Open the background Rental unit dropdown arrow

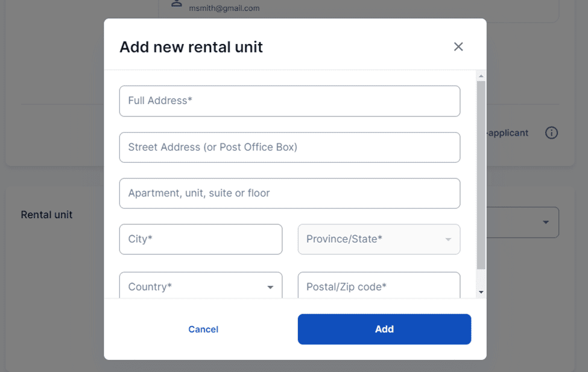[545, 222]
